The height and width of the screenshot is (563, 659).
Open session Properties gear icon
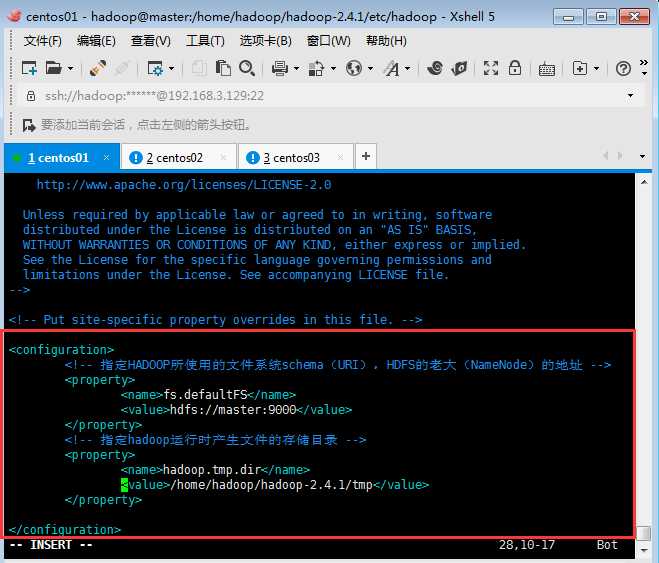[155, 68]
